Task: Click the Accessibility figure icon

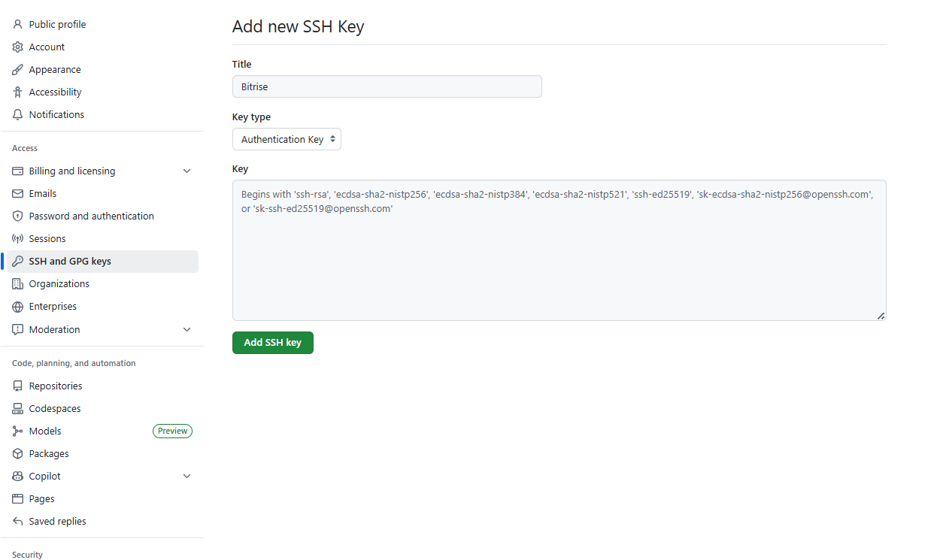Action: tap(18, 92)
